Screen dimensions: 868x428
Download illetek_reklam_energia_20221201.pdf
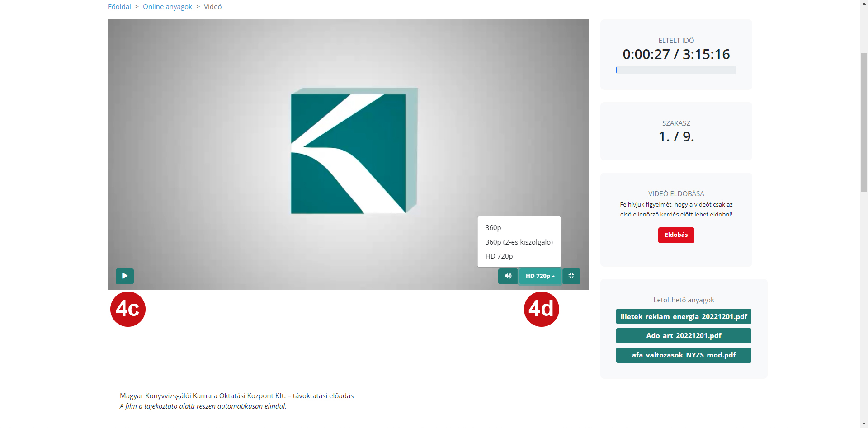click(x=683, y=317)
